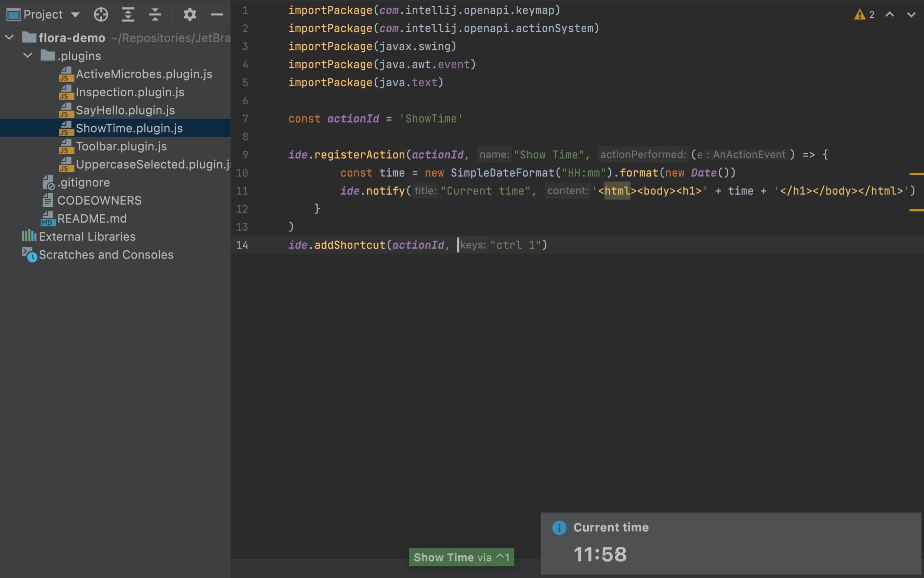This screenshot has width=924, height=578.
Task: Click the "HH:mm" format string
Action: point(584,173)
